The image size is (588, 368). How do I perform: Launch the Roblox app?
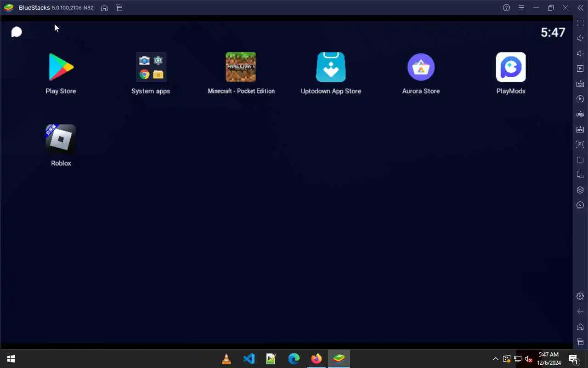click(x=61, y=139)
